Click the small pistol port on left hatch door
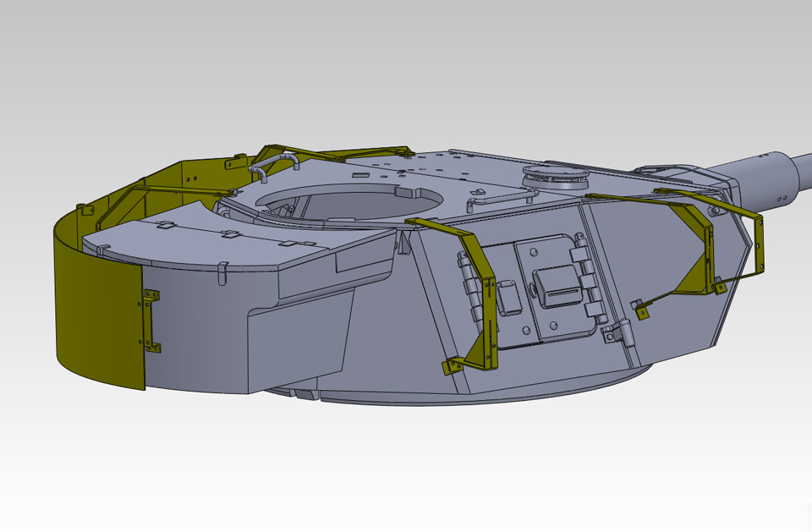Image resolution: width=812 pixels, height=532 pixels. pos(508,297)
